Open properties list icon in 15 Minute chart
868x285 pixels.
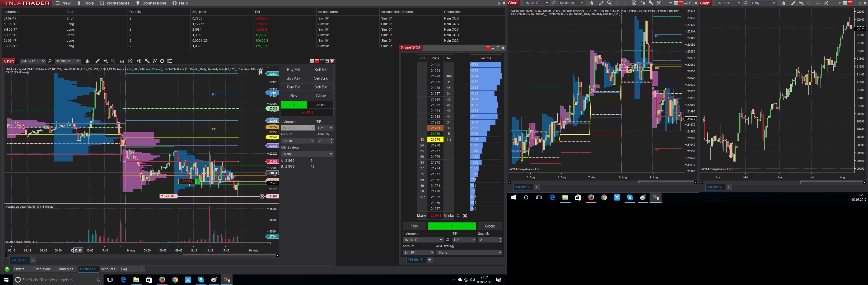pyautogui.click(x=170, y=61)
